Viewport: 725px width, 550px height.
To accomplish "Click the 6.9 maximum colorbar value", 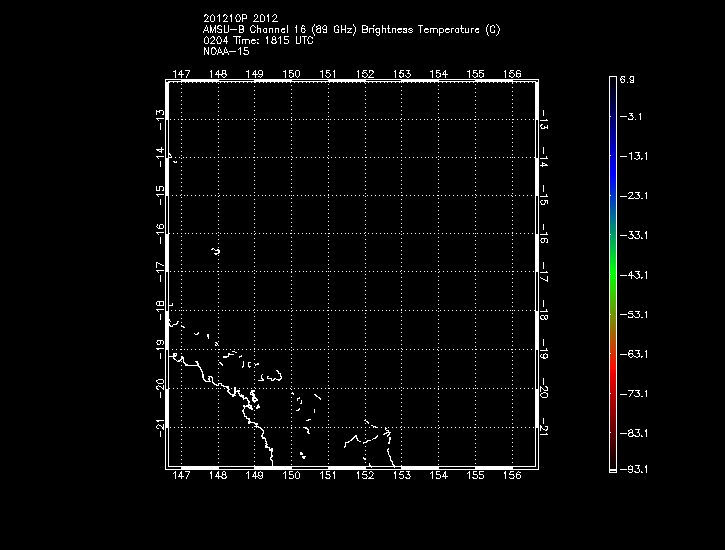I will coord(631,78).
